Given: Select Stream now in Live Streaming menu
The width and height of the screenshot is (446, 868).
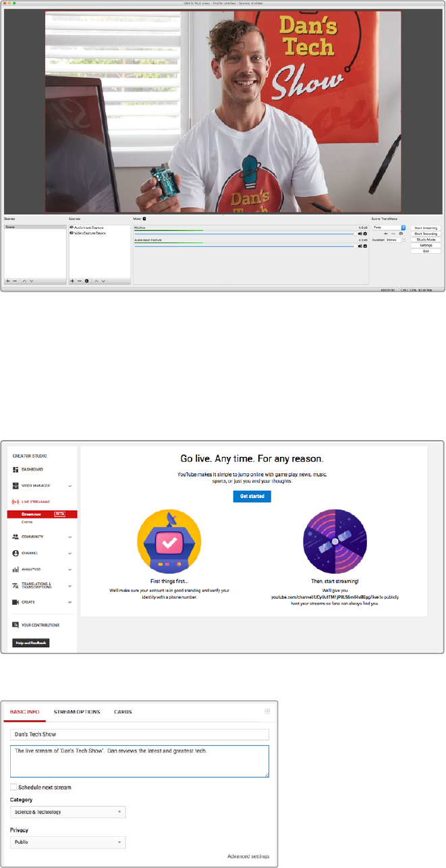Looking at the screenshot, I should tap(43, 514).
